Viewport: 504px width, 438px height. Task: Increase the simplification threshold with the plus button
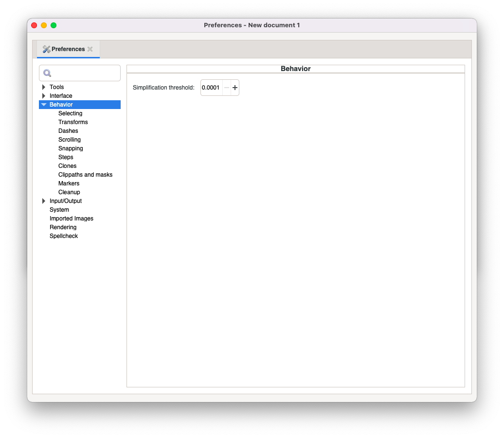click(234, 87)
